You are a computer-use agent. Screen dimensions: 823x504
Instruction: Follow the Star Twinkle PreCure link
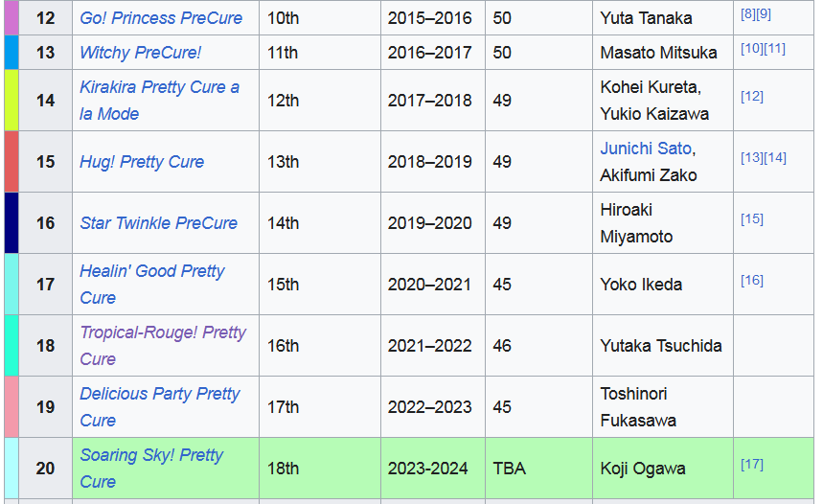click(158, 223)
